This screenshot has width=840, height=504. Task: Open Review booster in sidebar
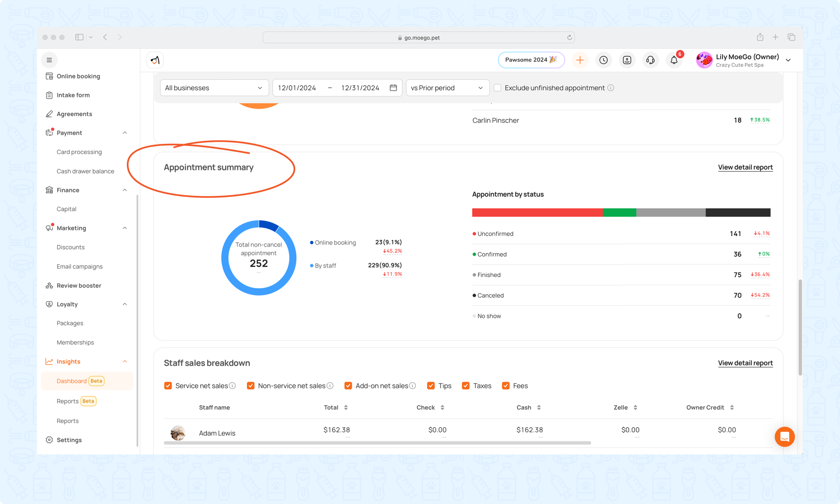tap(79, 286)
